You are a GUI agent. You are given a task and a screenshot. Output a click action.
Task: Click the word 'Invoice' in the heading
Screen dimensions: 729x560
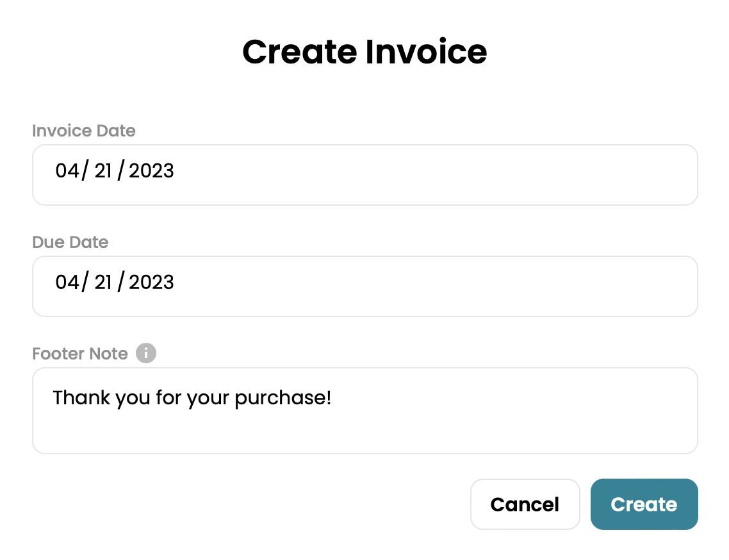coord(426,51)
